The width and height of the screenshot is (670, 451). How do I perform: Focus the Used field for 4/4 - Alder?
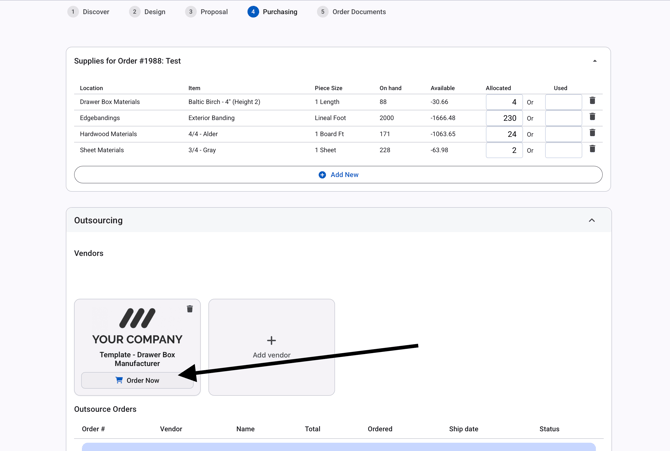pyautogui.click(x=564, y=134)
